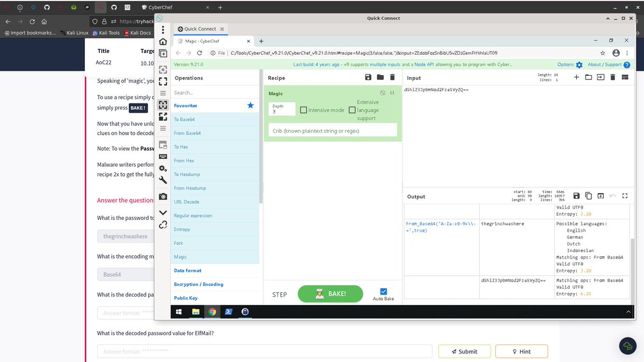The height and width of the screenshot is (362, 644).
Task: Expand the Public Key category
Action: [x=215, y=298]
